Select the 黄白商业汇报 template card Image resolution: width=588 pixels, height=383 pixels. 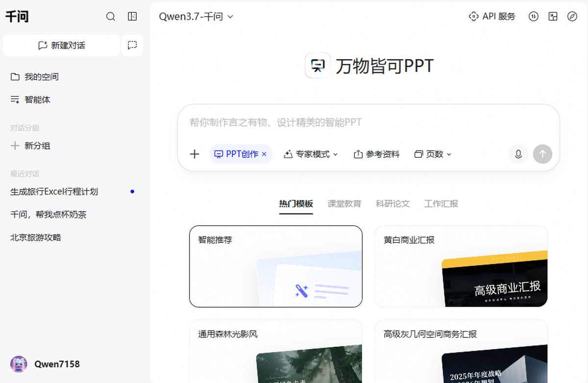click(462, 266)
